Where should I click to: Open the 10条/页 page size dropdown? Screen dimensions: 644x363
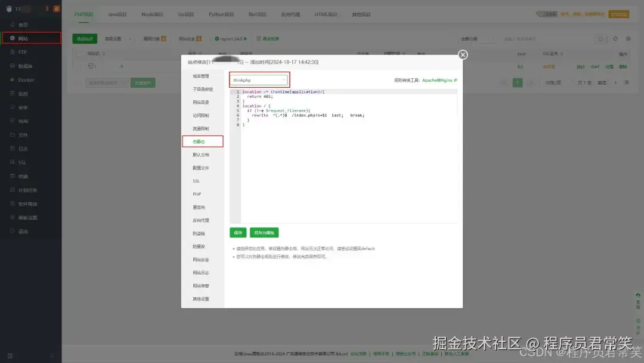[553, 82]
